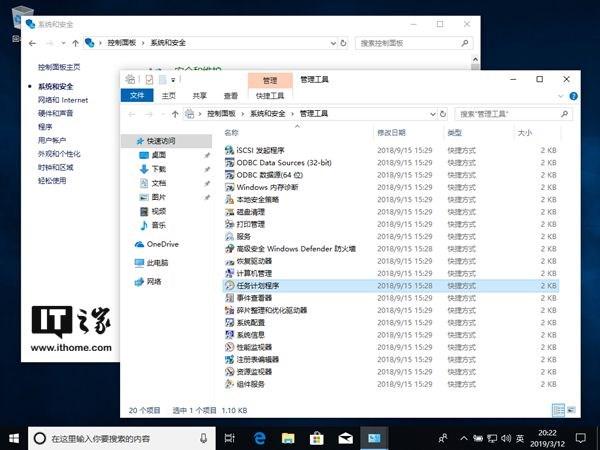Open the 共享 ribbon tab
The height and width of the screenshot is (450, 600).
tap(199, 96)
